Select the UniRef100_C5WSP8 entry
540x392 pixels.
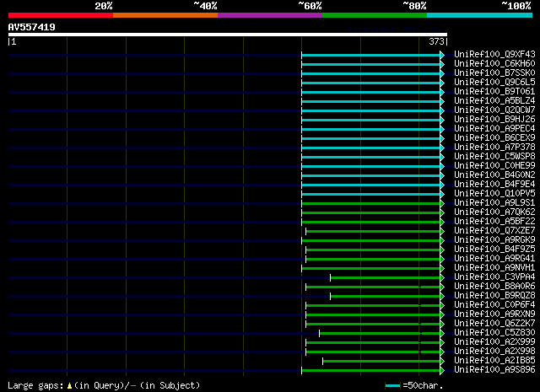pyautogui.click(x=494, y=157)
